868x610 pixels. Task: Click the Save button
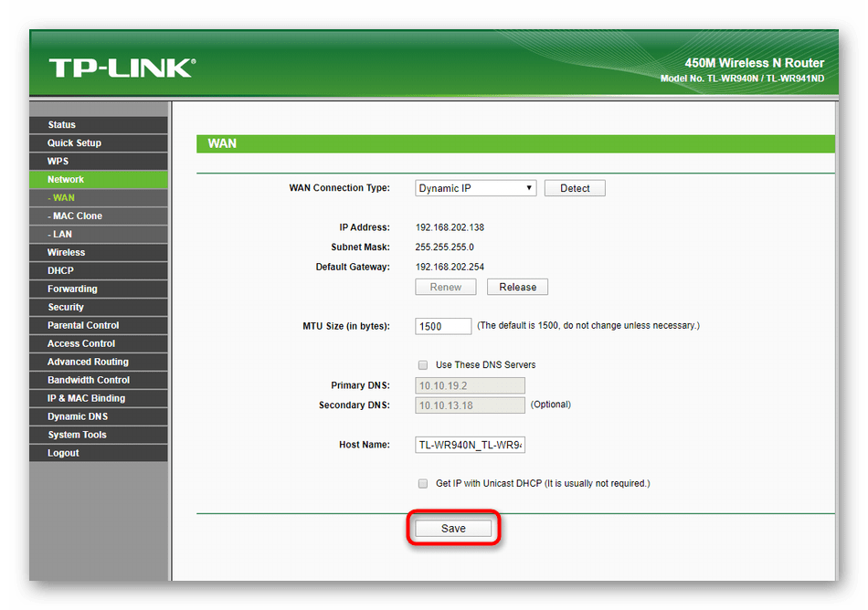[x=453, y=528]
